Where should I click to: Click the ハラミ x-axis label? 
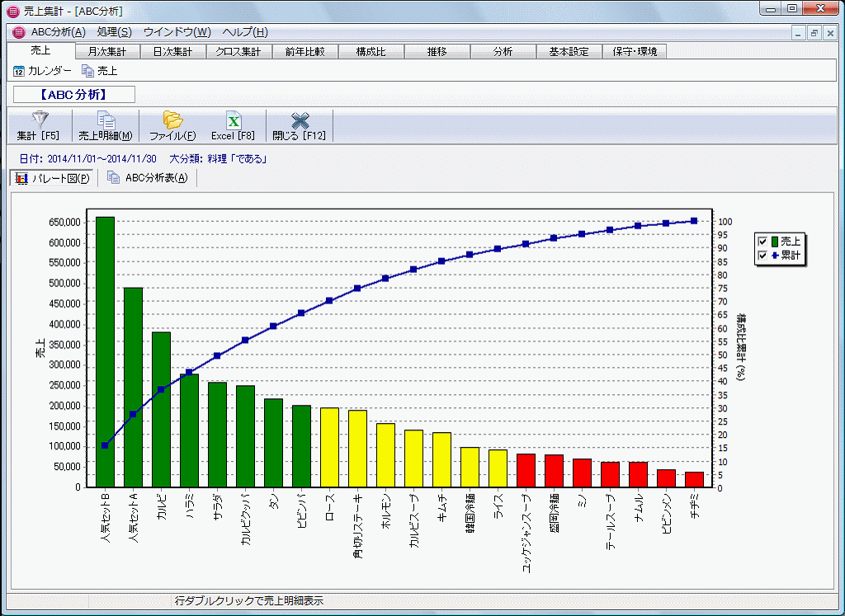coord(189,505)
